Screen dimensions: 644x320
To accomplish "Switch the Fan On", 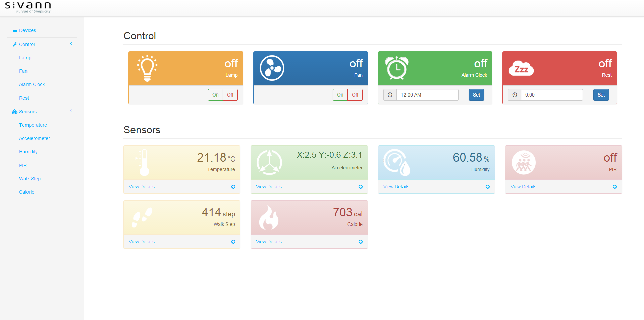I will 340,95.
